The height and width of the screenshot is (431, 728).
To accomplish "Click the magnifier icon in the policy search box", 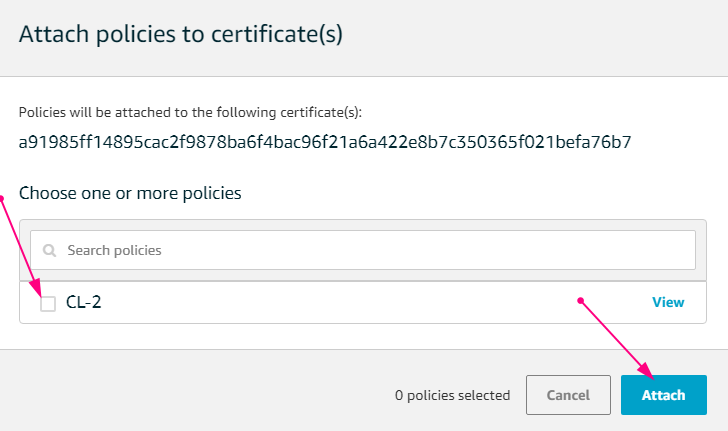I will 49,250.
